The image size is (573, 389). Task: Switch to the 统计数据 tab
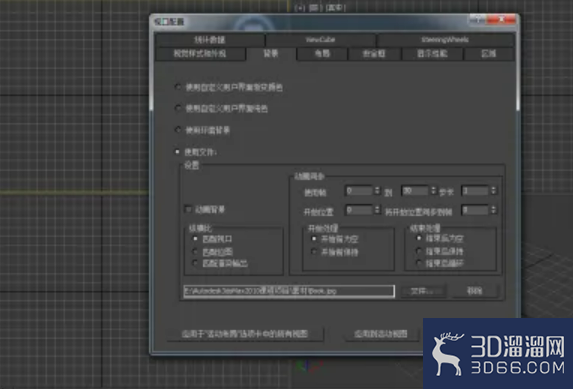point(210,40)
